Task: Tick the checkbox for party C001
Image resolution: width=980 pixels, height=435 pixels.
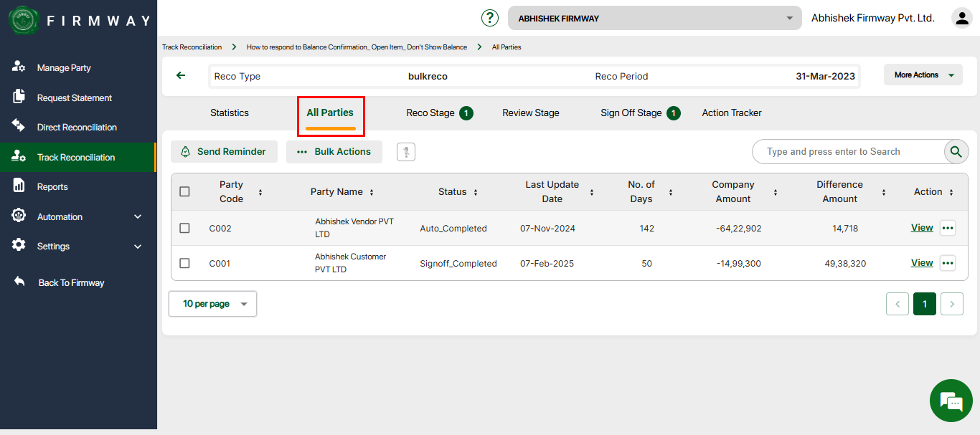Action: (x=184, y=263)
